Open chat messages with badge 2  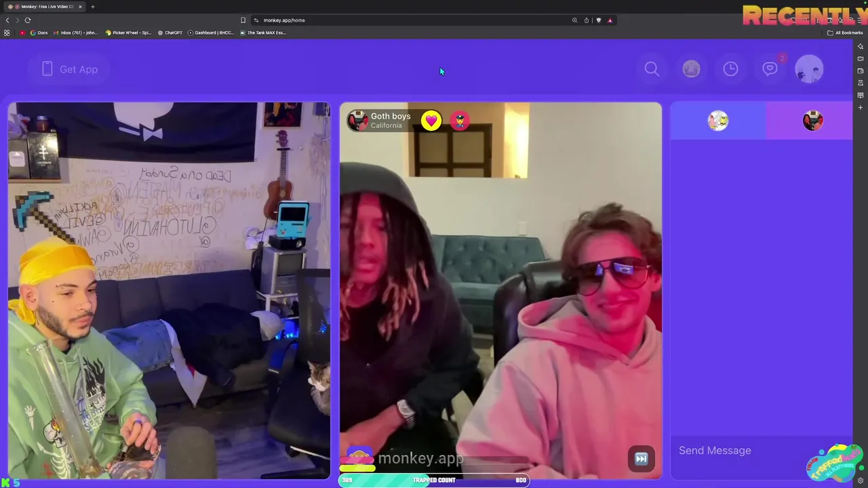point(770,68)
